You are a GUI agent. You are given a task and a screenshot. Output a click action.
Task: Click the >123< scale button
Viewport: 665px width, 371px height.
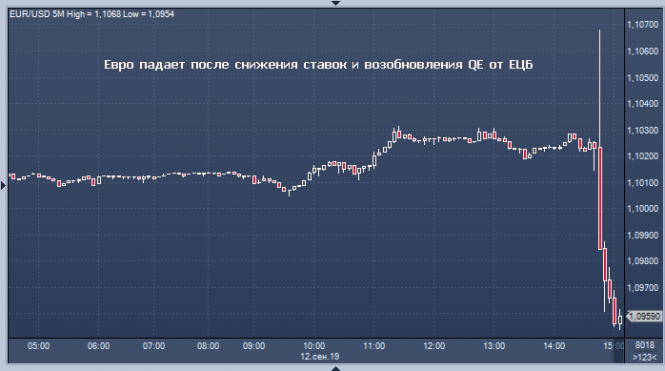click(644, 357)
